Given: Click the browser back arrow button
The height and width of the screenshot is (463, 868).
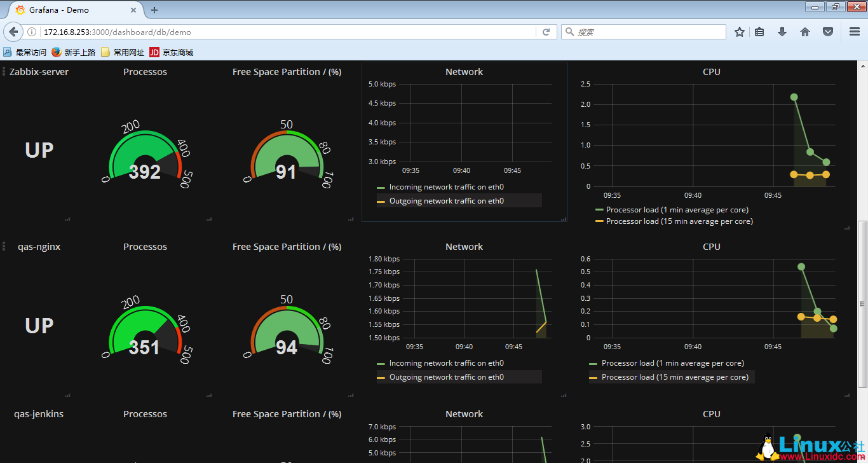Looking at the screenshot, I should (x=14, y=32).
